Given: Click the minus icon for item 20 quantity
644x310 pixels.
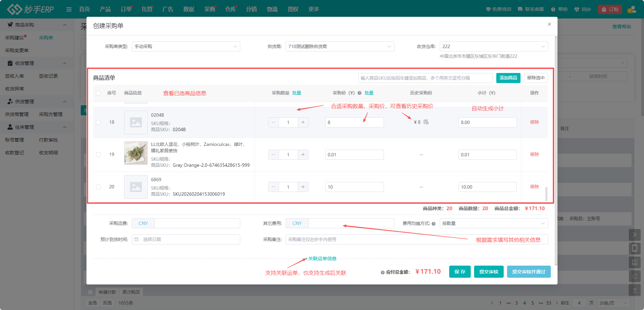Looking at the screenshot, I should click(273, 187).
